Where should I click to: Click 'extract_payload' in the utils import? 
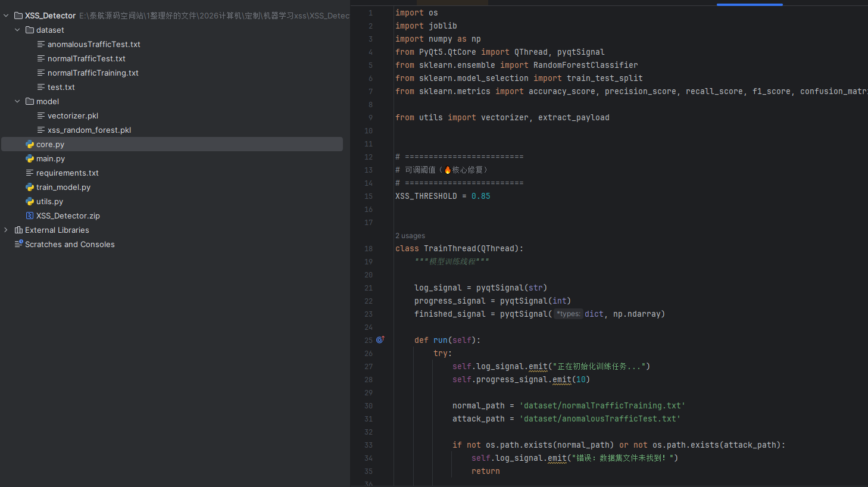click(x=574, y=117)
